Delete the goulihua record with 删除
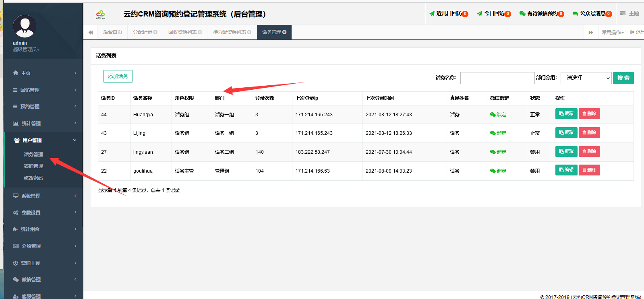644x299 pixels. [x=589, y=170]
